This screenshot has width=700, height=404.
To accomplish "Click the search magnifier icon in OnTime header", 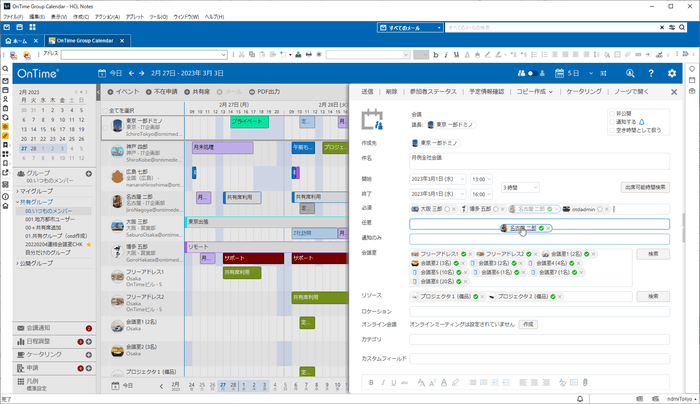I will (x=628, y=73).
